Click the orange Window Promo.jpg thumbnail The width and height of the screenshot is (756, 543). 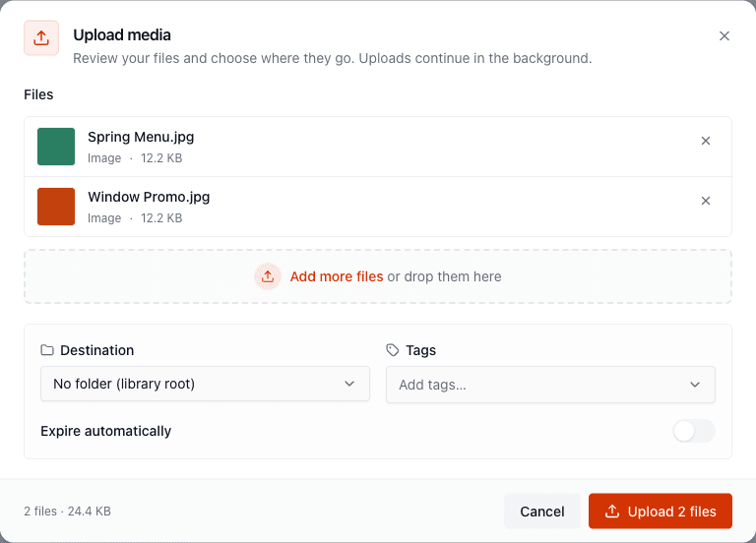(x=56, y=207)
